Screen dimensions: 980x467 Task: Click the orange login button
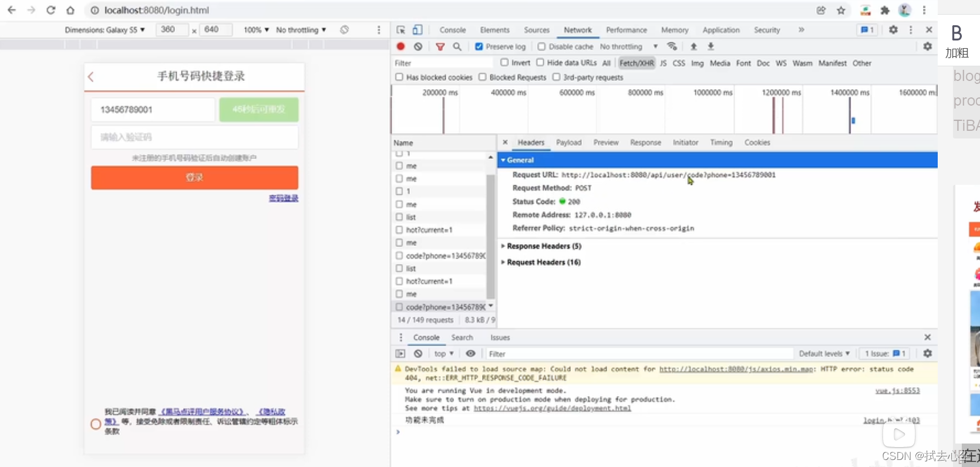point(194,177)
